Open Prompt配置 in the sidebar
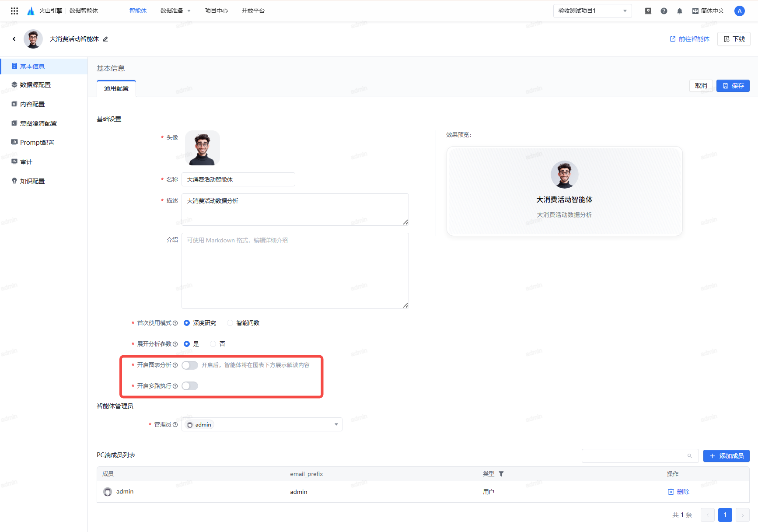 pos(44,143)
